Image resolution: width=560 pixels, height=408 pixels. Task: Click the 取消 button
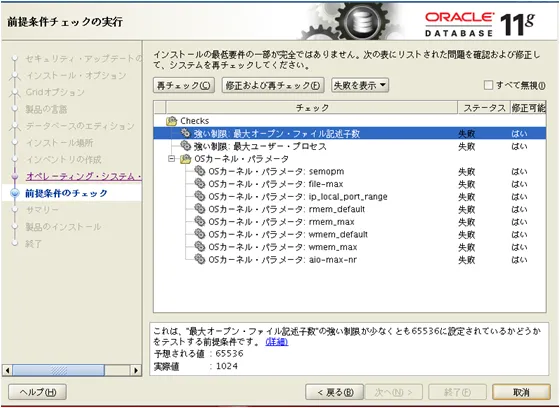point(521,392)
